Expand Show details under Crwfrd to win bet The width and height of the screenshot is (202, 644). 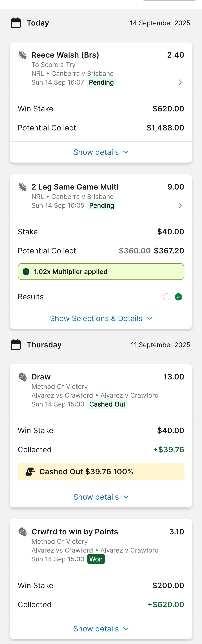tap(101, 629)
